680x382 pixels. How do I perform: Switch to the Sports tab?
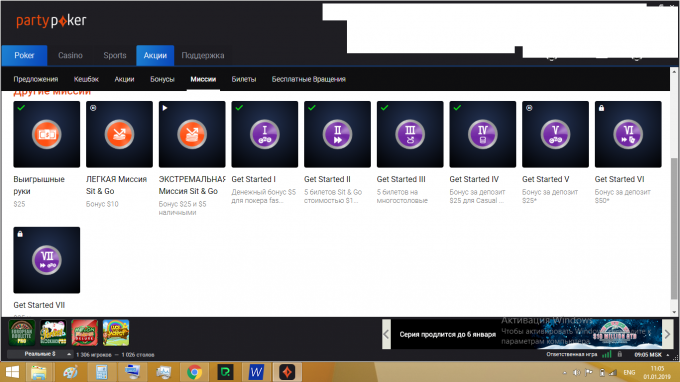115,56
